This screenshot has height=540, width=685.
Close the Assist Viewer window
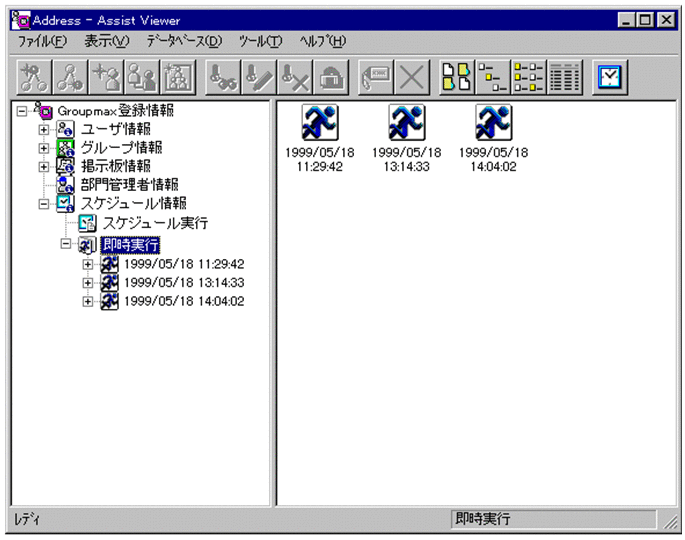666,20
